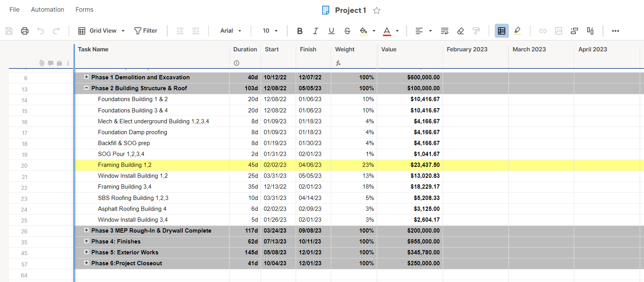This screenshot has height=282, width=644.
Task: Click the Highlight Changes icon
Action: pyautogui.click(x=517, y=31)
